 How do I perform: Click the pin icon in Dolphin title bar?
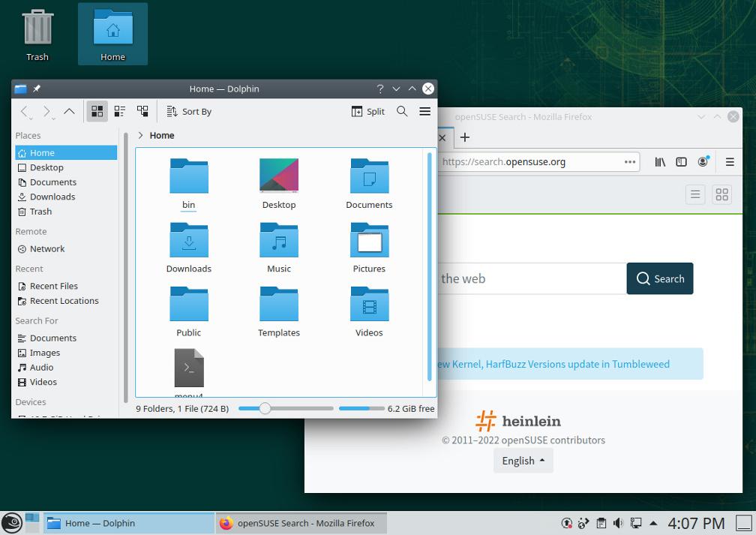pyautogui.click(x=37, y=89)
